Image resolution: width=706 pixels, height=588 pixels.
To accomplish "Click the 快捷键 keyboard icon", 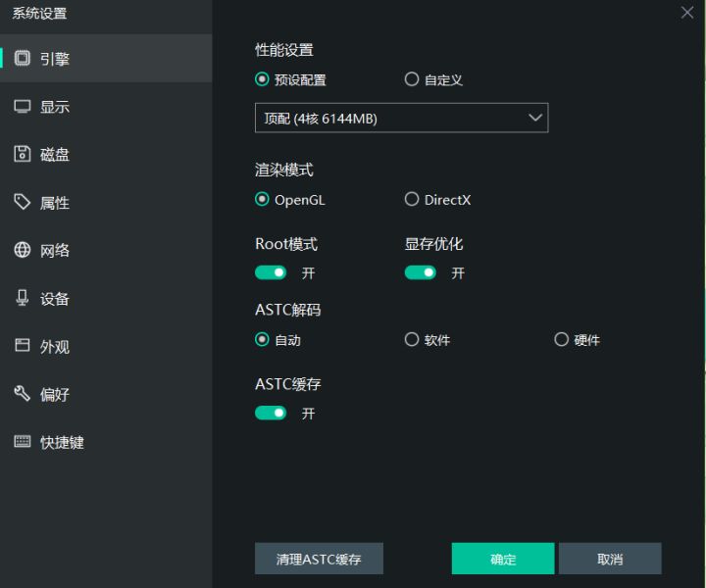I will [x=22, y=441].
